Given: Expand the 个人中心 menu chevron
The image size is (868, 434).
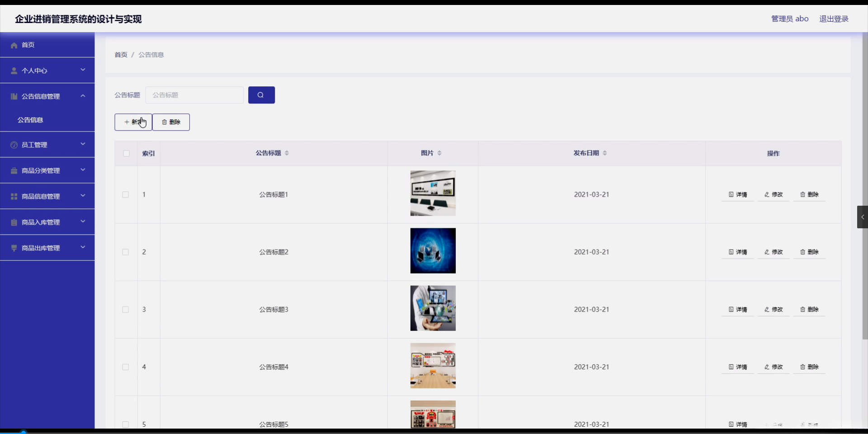Looking at the screenshot, I should (x=83, y=70).
